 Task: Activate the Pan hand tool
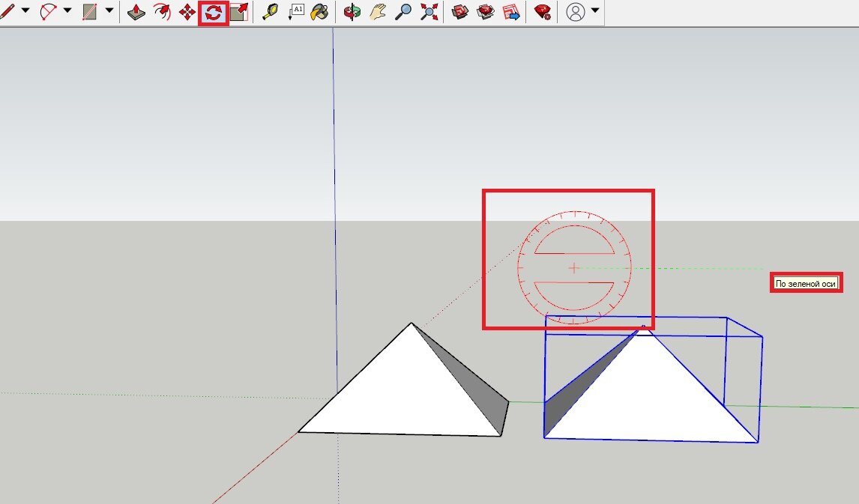point(378,12)
